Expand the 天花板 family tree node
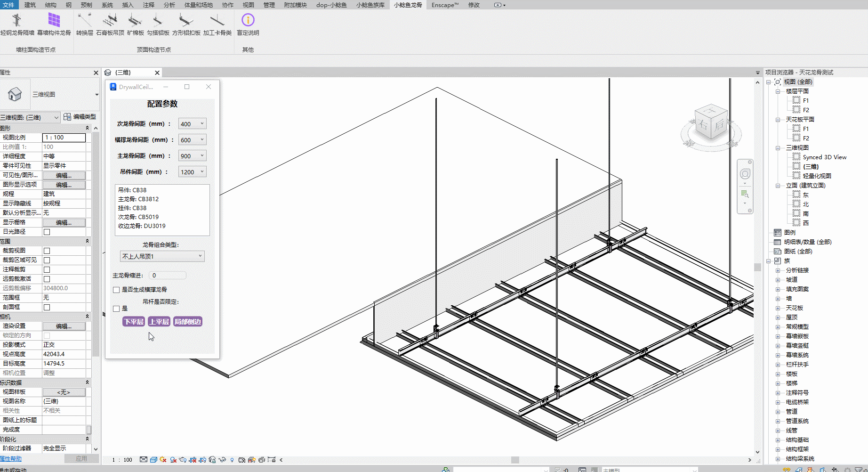Image resolution: width=868 pixels, height=472 pixels. click(x=778, y=308)
